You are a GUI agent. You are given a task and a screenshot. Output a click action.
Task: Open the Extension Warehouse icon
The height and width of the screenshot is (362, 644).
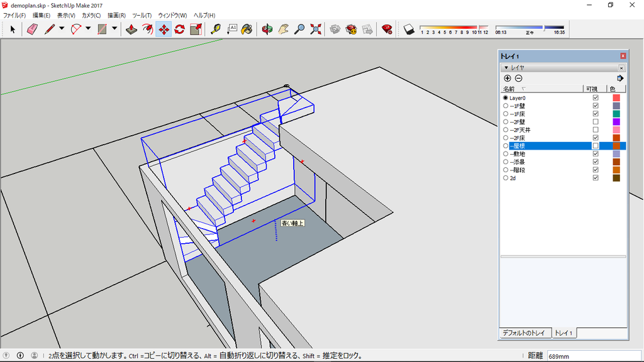pos(351,29)
